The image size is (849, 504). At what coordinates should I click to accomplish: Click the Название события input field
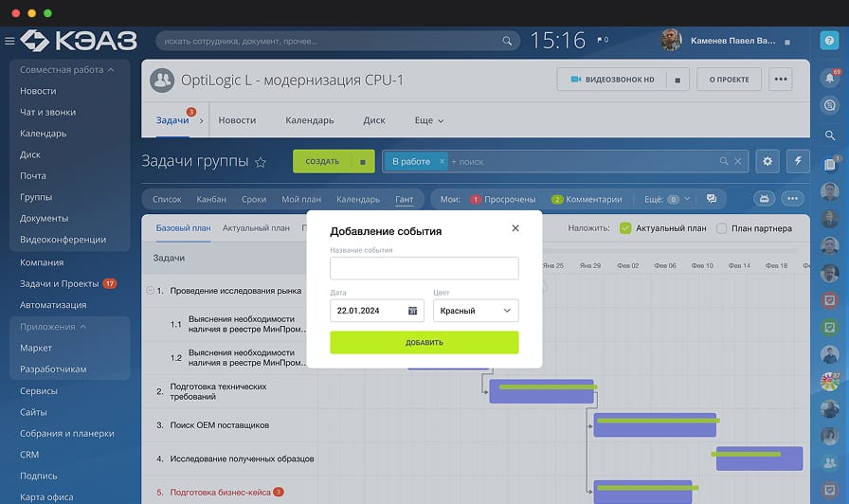(x=424, y=268)
